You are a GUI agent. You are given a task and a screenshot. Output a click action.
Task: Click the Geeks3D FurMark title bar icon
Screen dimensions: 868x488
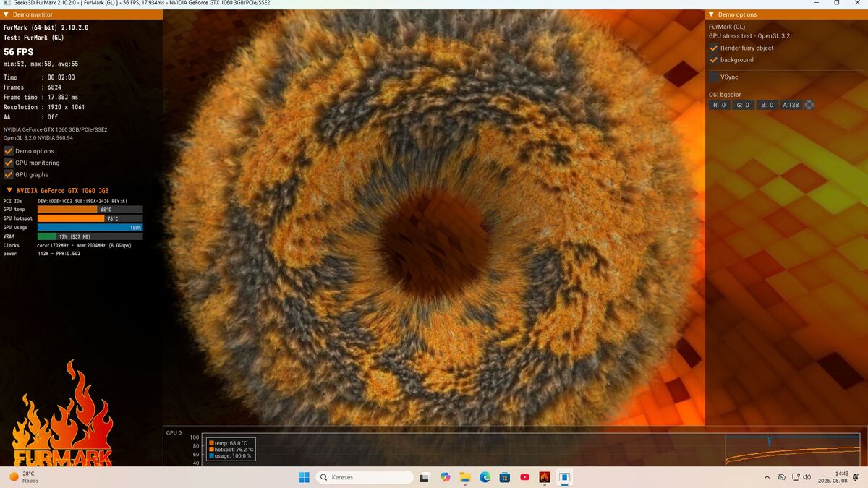7,3
